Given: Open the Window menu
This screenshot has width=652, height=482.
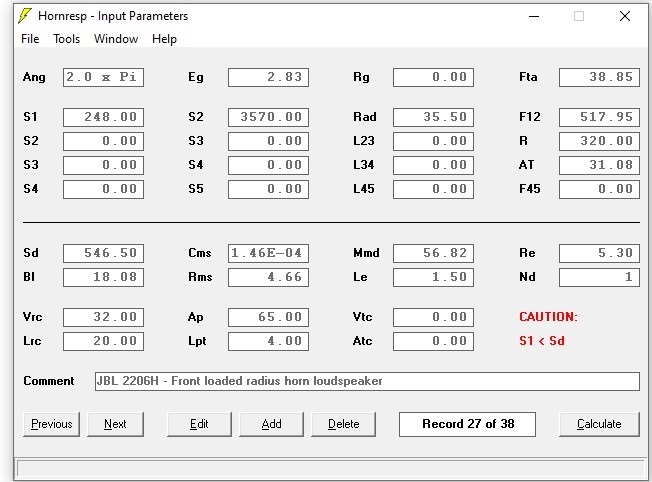Looking at the screenshot, I should point(116,39).
